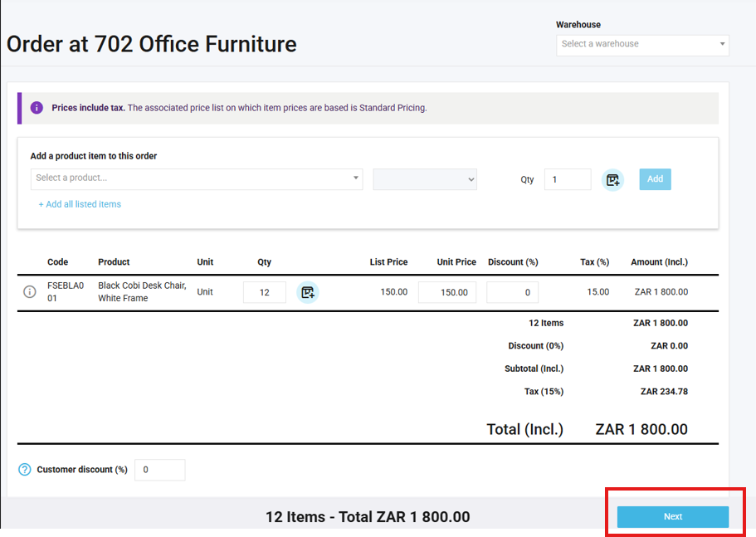Click the Qty field in the add product section
This screenshot has width=756, height=537.
coord(568,179)
